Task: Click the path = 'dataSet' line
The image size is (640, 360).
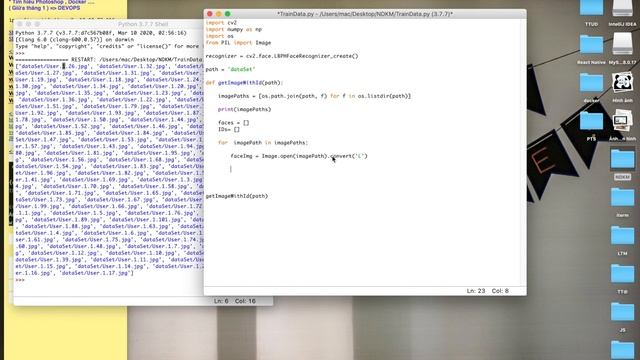Action: 230,69
